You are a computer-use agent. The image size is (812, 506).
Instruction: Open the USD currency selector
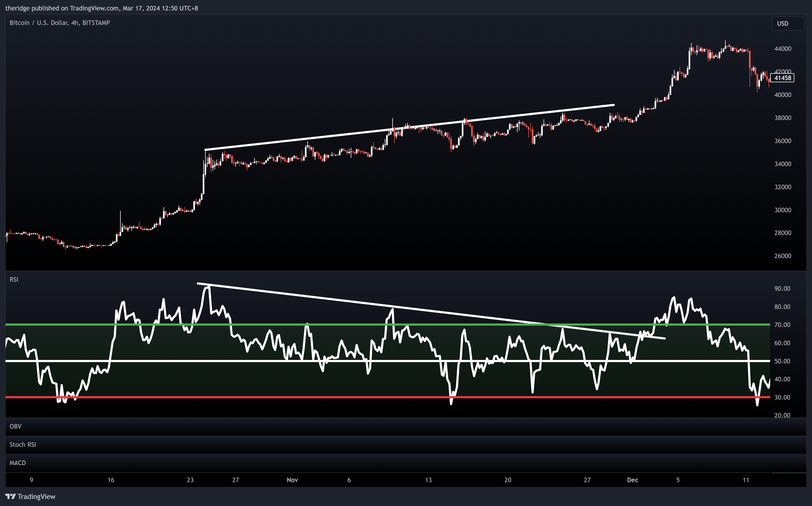click(788, 23)
